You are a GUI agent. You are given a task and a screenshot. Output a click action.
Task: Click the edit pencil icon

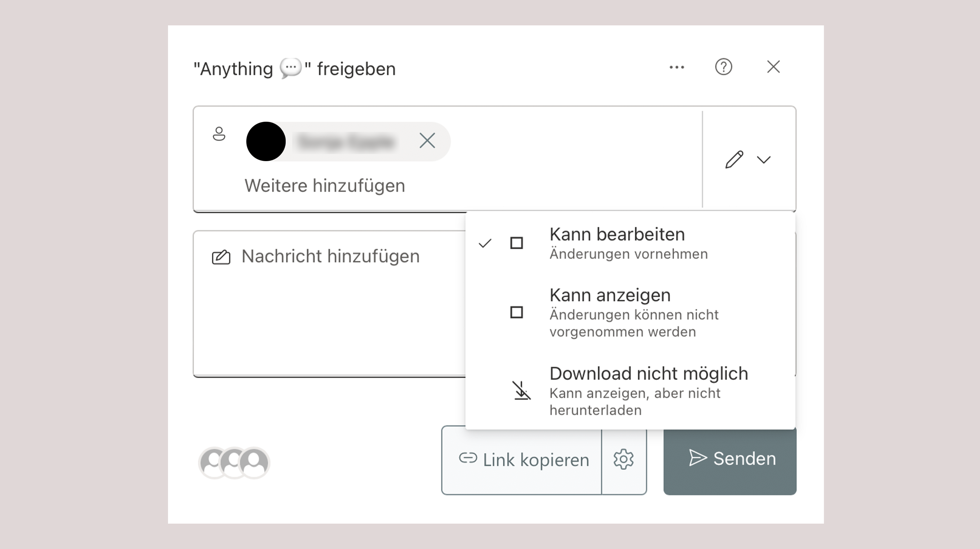[x=733, y=159]
